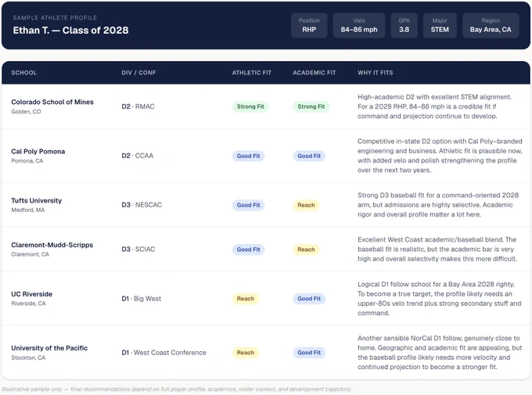
Task: Click Tufts University athletic Good Fit badge
Action: point(248,205)
